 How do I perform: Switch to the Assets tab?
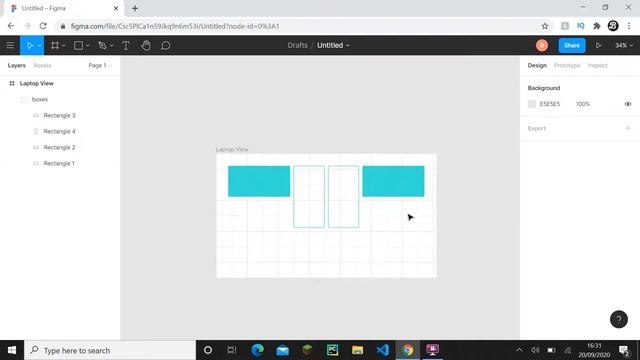click(42, 65)
